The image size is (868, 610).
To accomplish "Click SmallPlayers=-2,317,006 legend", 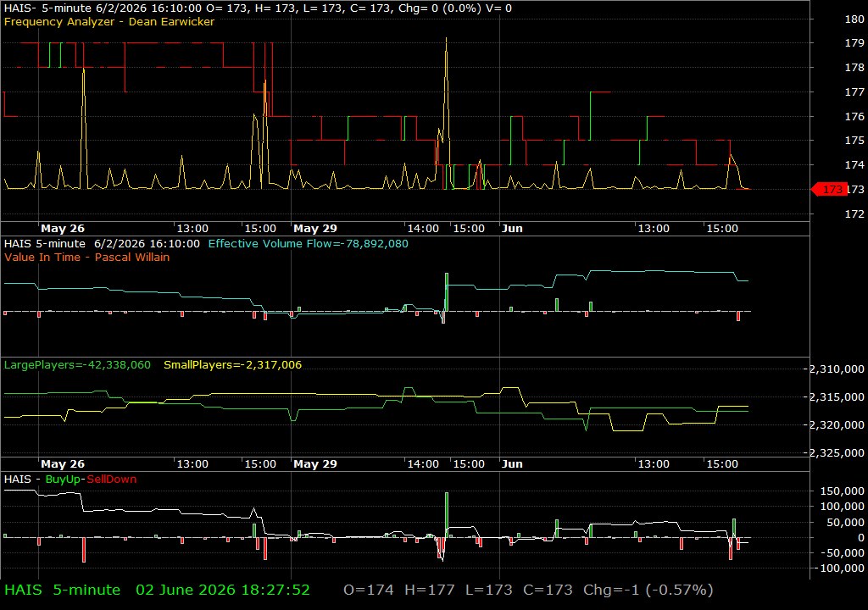I will 232,365.
